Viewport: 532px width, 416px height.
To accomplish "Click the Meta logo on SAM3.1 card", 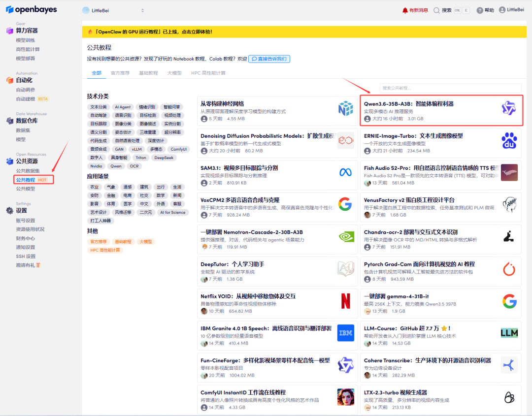I will point(345,173).
